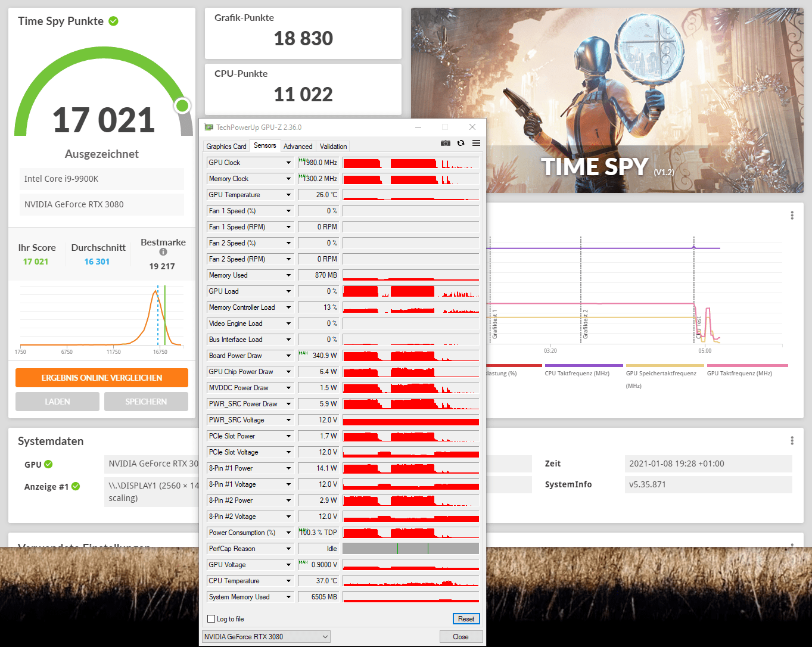
Task: Open the NVIDIA GeForce RTX 3080 device selector
Action: (266, 637)
